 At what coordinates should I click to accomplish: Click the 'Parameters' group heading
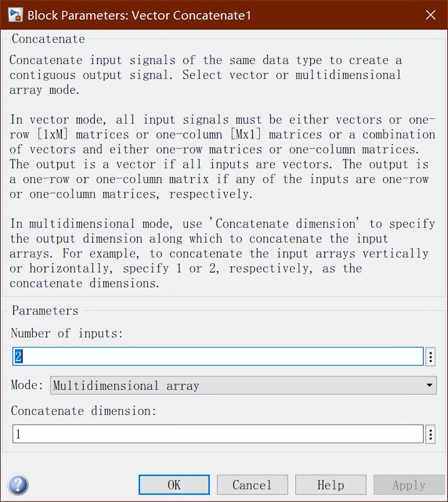[45, 311]
